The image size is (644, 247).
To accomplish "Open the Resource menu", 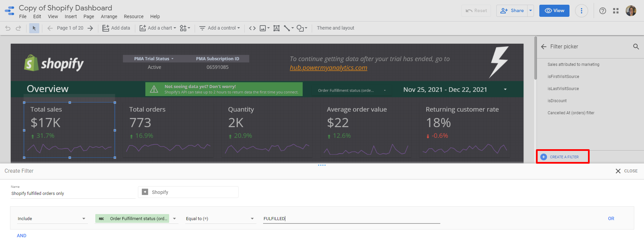I will pyautogui.click(x=133, y=16).
